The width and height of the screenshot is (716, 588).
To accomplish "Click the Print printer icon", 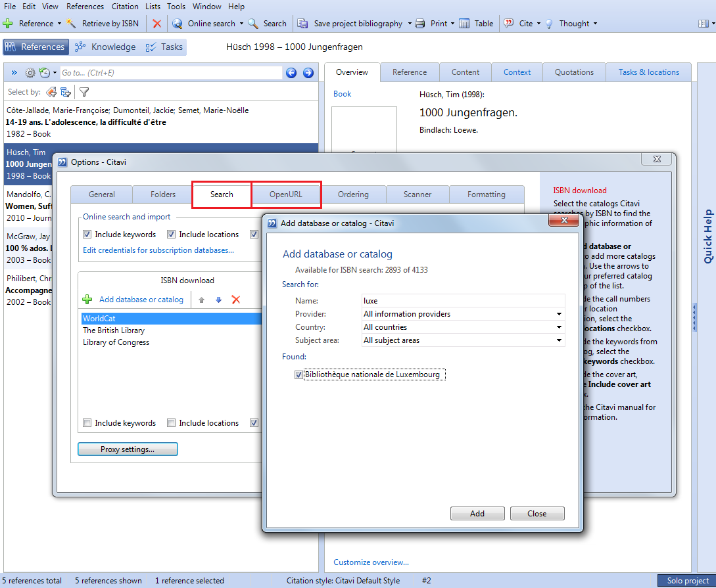I will point(420,23).
